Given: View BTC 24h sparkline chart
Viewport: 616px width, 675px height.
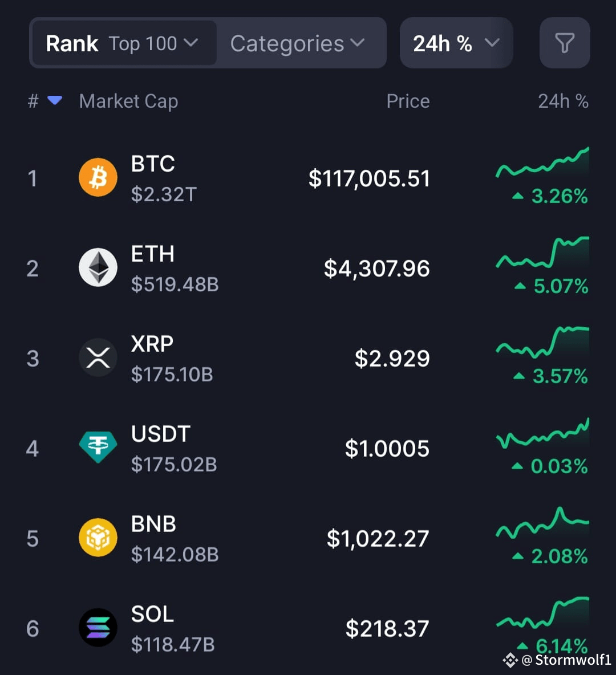Looking at the screenshot, I should click(x=542, y=162).
